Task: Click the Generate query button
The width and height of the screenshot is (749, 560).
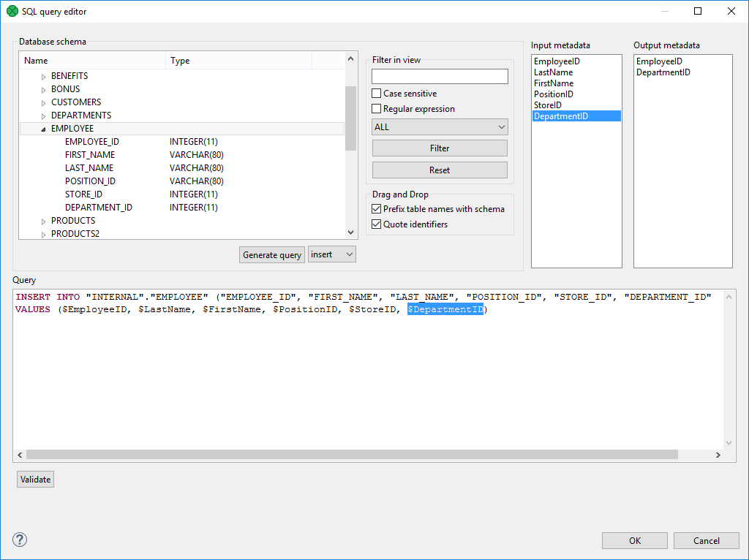Action: pyautogui.click(x=271, y=254)
